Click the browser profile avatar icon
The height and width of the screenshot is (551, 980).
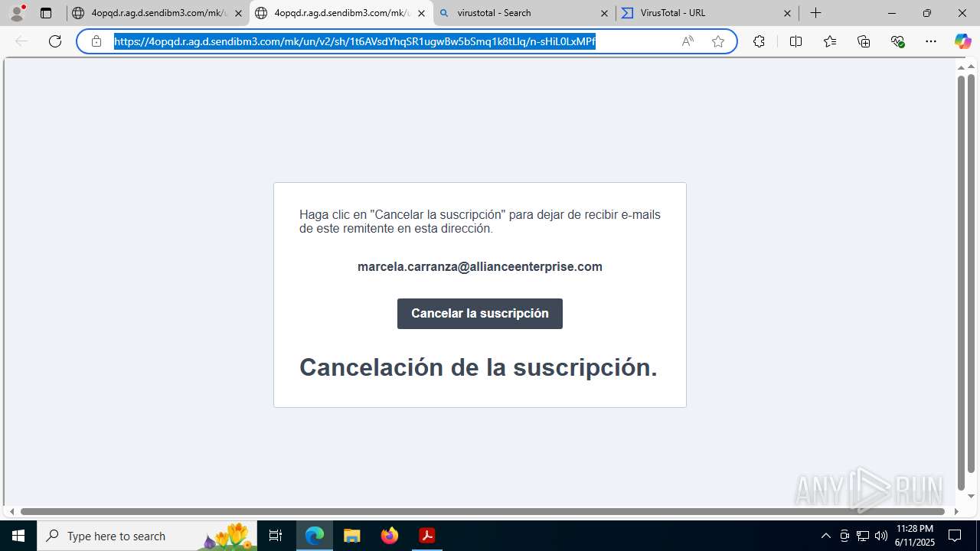(17, 13)
